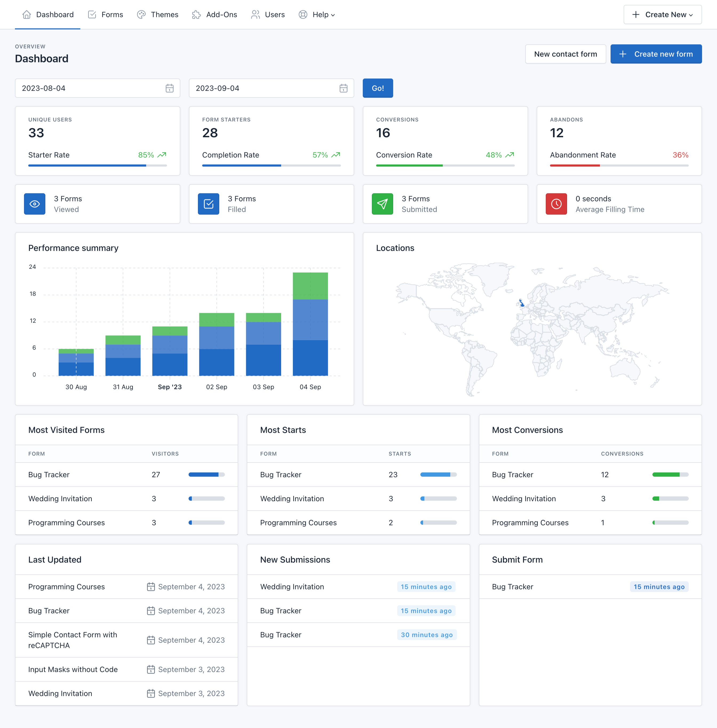This screenshot has height=728, width=717.
Task: Open the Help dropdown chevron
Action: click(332, 15)
